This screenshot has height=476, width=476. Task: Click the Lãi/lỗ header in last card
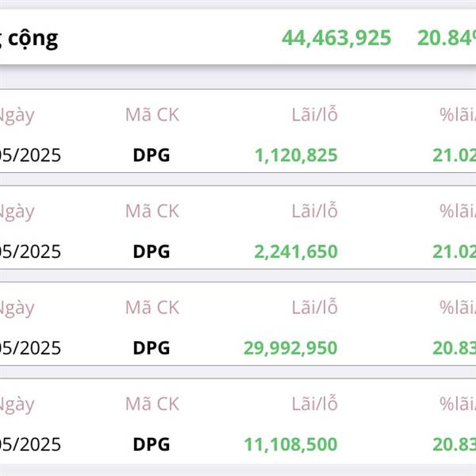point(314,403)
